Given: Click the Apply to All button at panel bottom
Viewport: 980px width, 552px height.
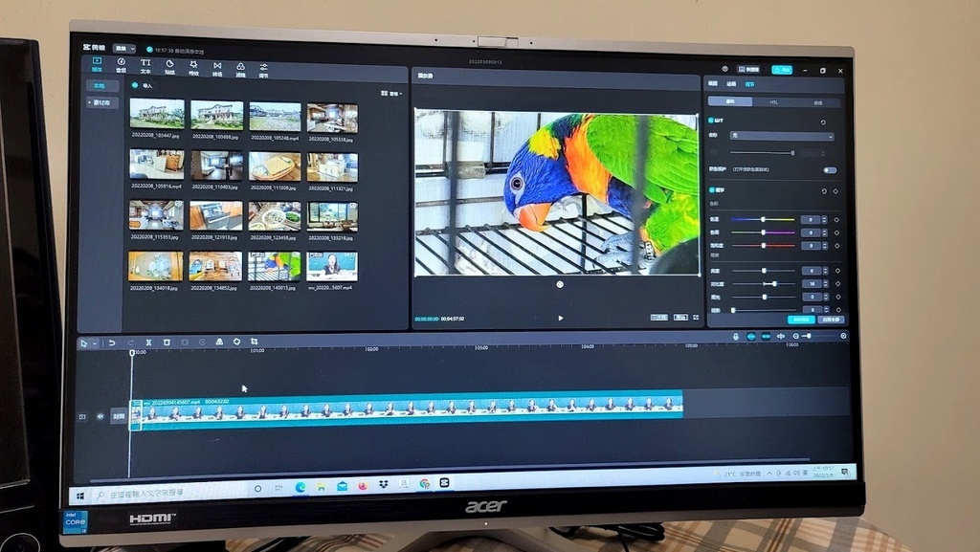Looking at the screenshot, I should pos(831,320).
